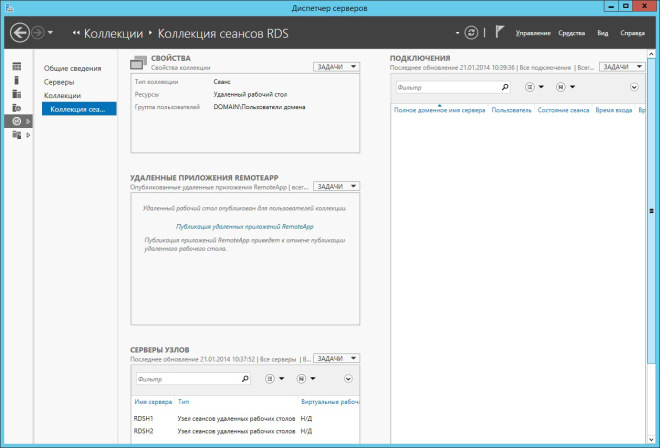Image resolution: width=660 pixels, height=448 pixels.
Task: Open the ЗАДАЧИ dropdown in СВОЙСТВА section
Action: pyautogui.click(x=335, y=67)
